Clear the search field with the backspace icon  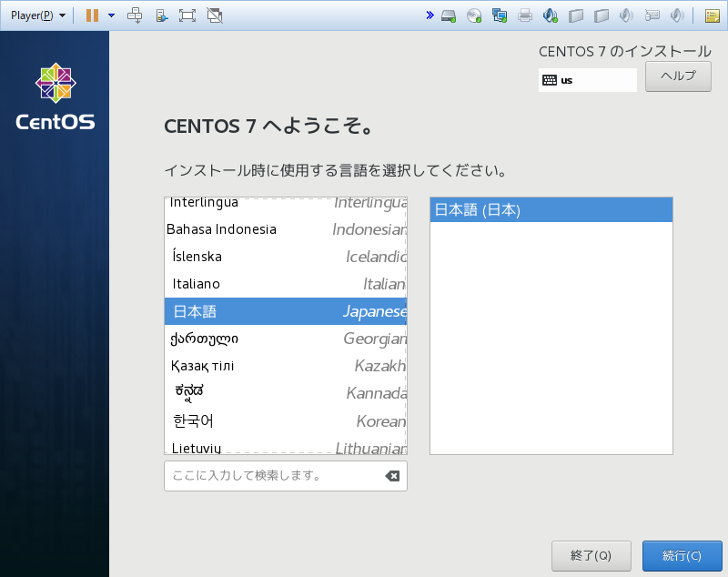coord(392,476)
